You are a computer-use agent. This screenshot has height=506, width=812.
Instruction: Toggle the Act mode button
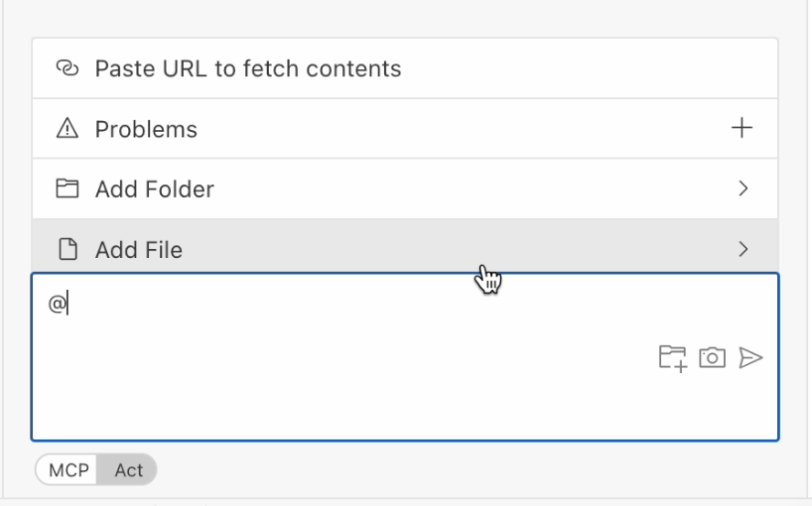pyautogui.click(x=128, y=470)
